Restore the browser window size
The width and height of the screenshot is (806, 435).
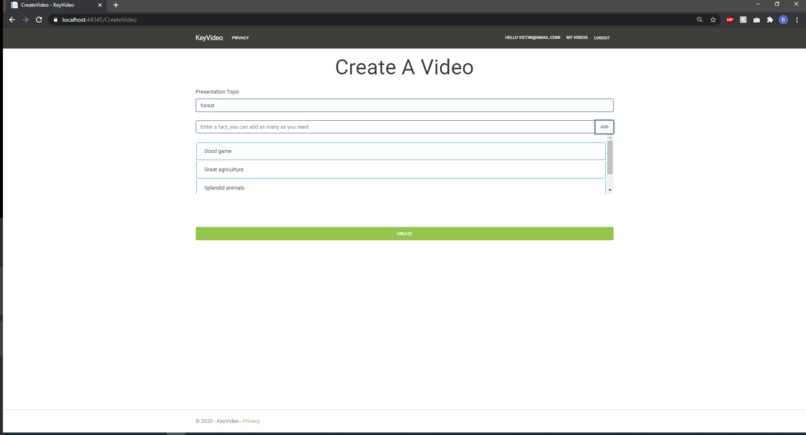click(x=777, y=4)
